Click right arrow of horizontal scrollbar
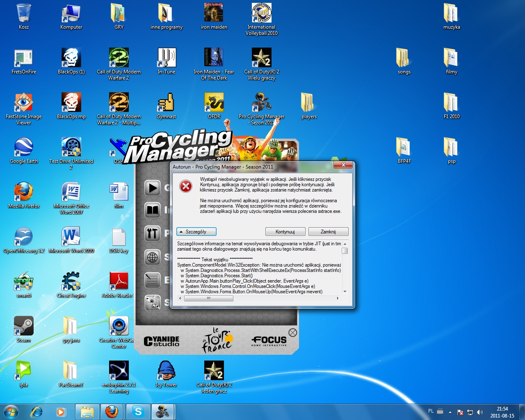525x420 pixels. tap(338, 299)
